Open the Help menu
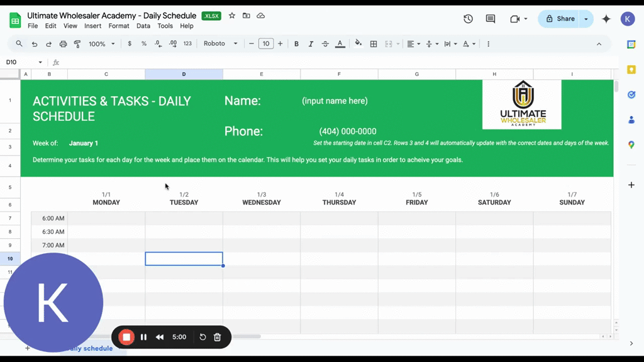644x362 pixels. 186,26
